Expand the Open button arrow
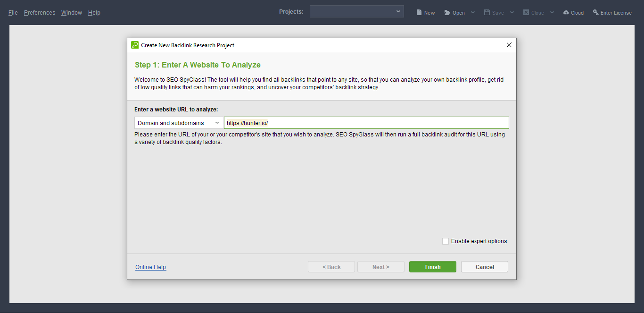 pos(473,13)
